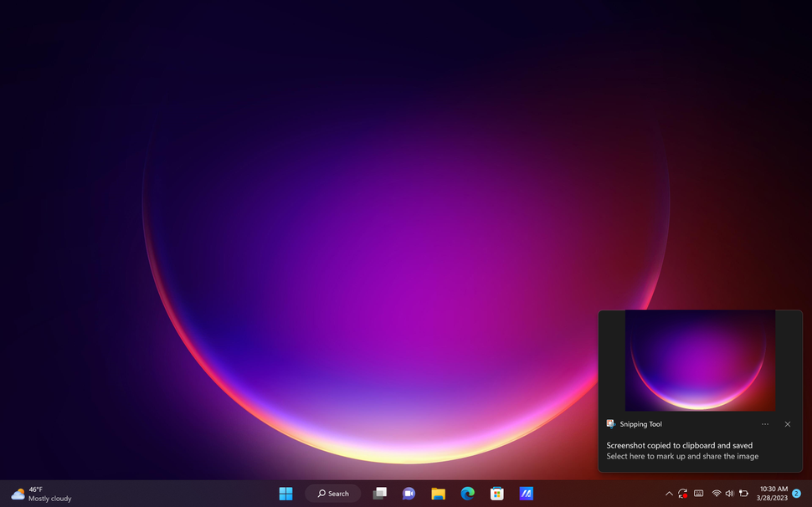Open Microsoft Teams Chat
Image resolution: width=812 pixels, height=507 pixels.
pyautogui.click(x=409, y=494)
